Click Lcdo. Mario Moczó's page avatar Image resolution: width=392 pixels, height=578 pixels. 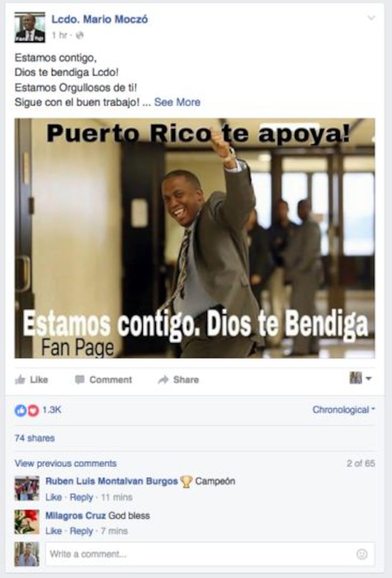click(x=29, y=27)
